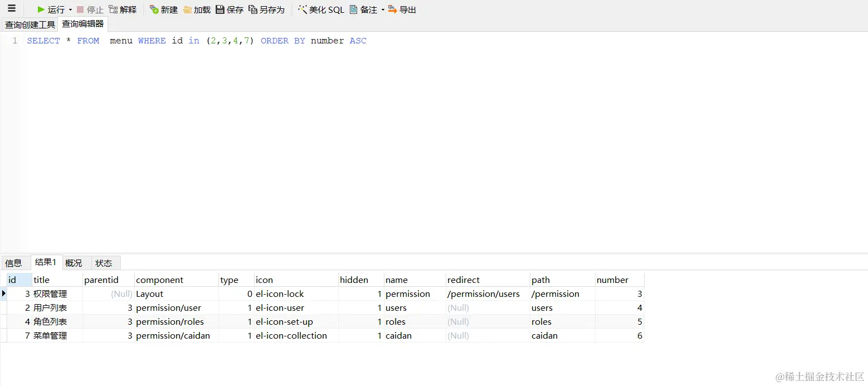Click the permission/caidan component cell
The height and width of the screenshot is (386, 868).
pos(177,335)
